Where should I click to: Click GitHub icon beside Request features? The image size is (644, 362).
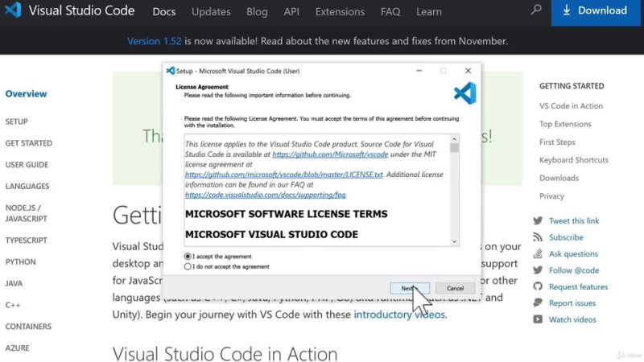click(x=538, y=286)
